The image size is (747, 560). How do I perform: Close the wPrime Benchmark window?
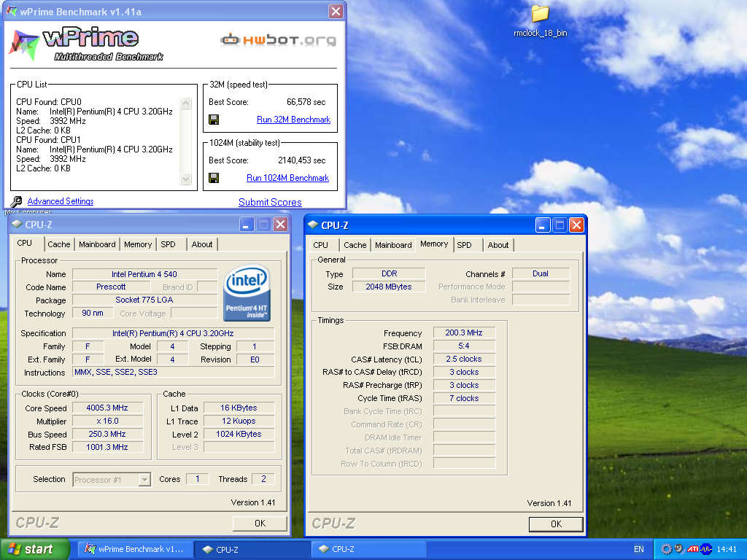tap(336, 12)
